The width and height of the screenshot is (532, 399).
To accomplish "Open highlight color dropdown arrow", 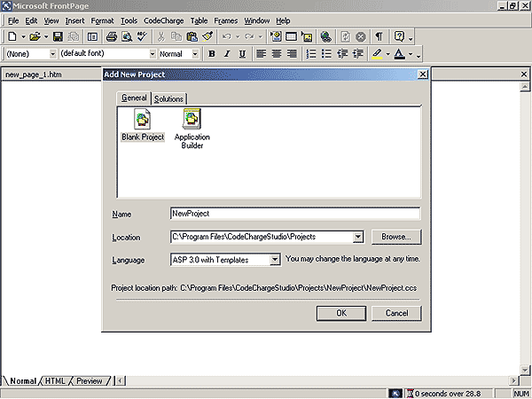I will [387, 54].
